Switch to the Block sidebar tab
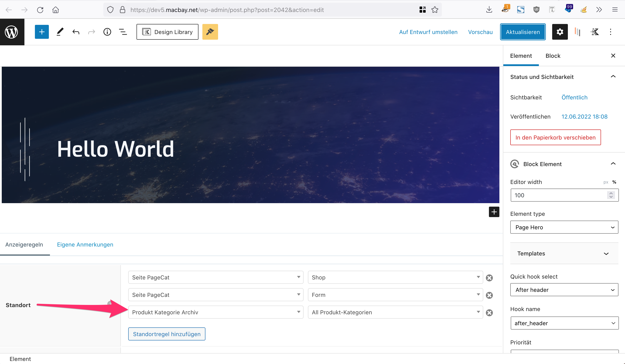This screenshot has width=625, height=364. pyautogui.click(x=553, y=56)
